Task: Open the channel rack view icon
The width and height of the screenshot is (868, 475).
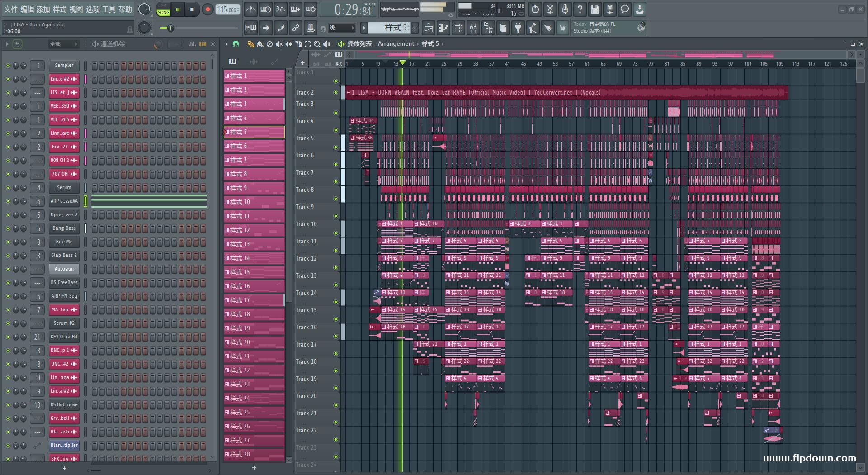Action: pos(458,28)
